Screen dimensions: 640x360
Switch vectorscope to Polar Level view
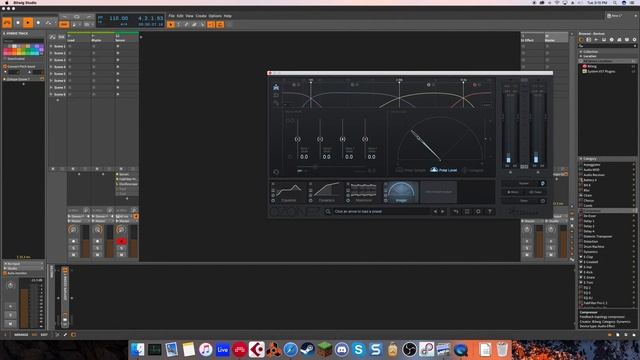point(444,170)
